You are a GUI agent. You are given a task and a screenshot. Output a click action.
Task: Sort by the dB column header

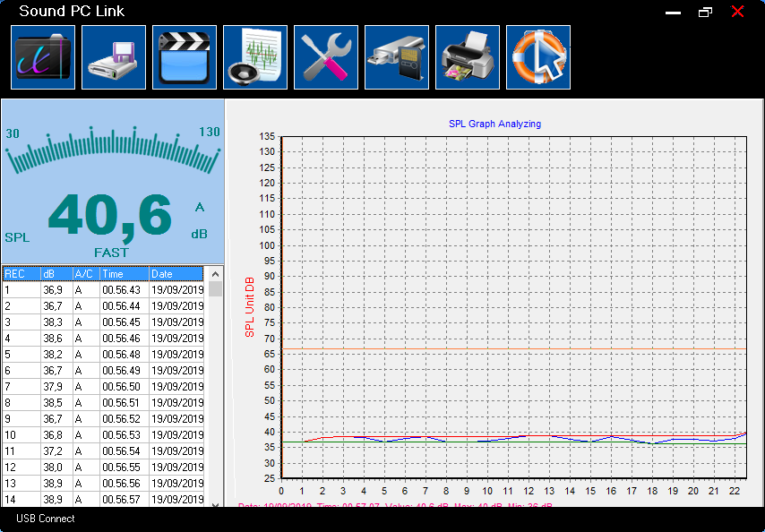coord(56,273)
